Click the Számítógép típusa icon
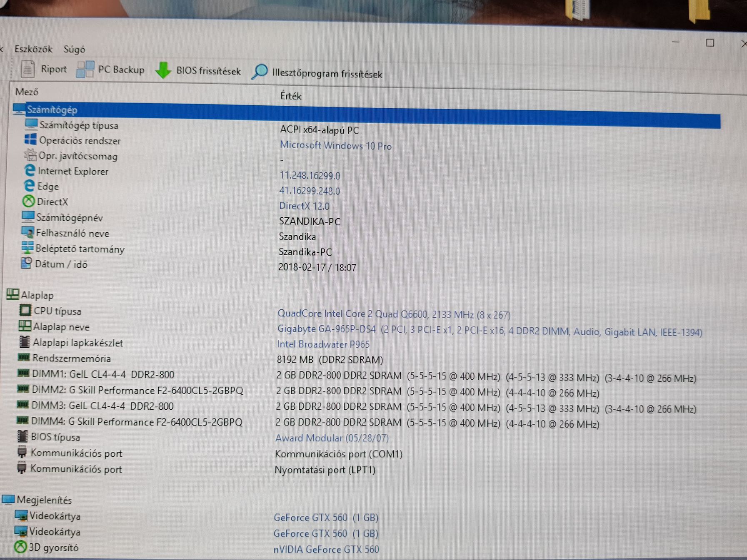The image size is (747, 560). point(31,124)
